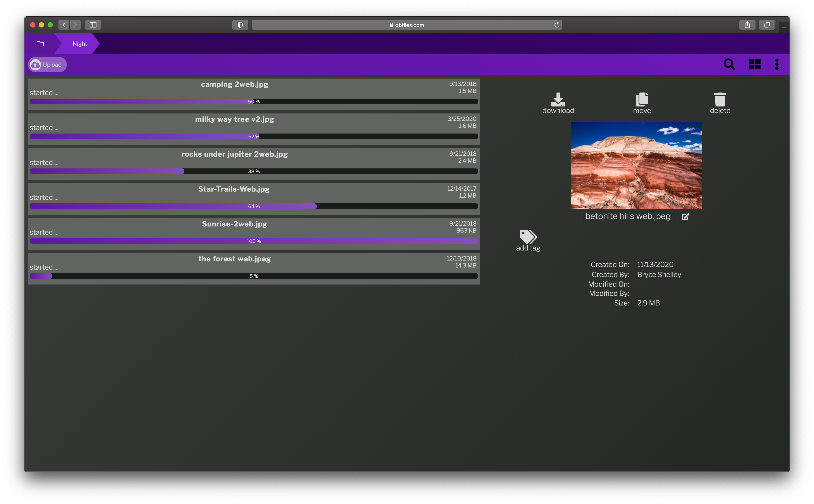Click the edit pencil icon next to filename

click(x=685, y=216)
